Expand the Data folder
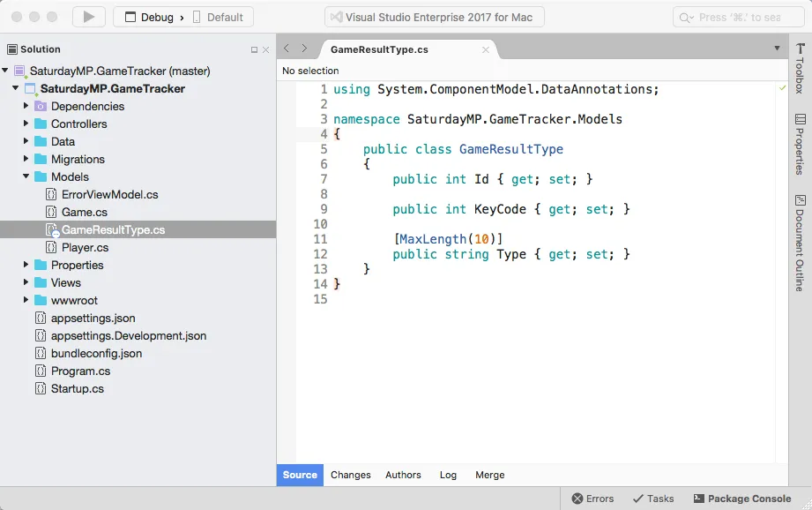Image resolution: width=812 pixels, height=510 pixels. 26,141
